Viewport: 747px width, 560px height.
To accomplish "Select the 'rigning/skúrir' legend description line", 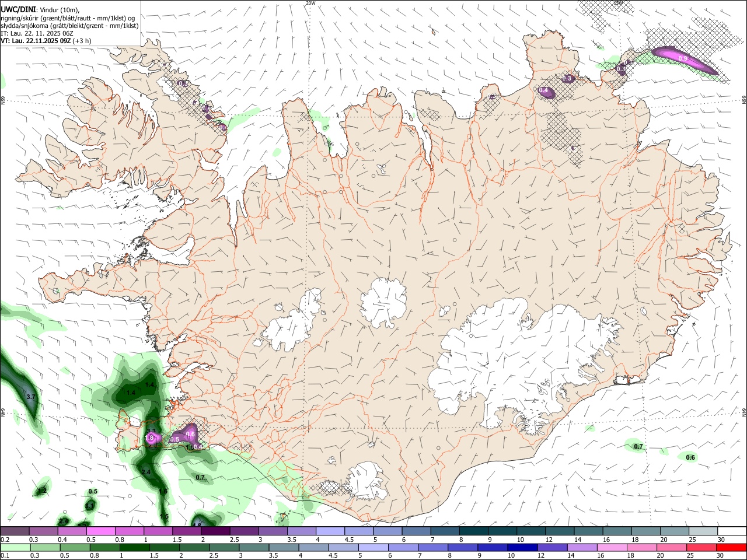I will [67, 18].
